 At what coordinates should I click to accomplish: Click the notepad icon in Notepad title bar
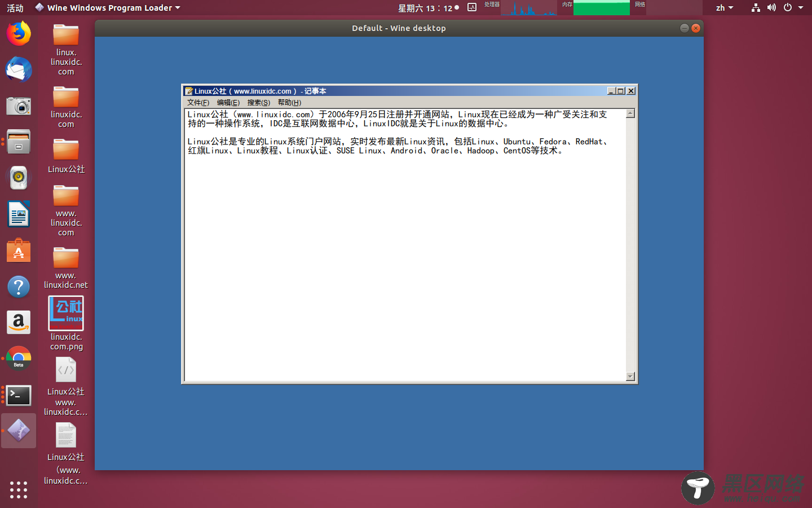189,91
